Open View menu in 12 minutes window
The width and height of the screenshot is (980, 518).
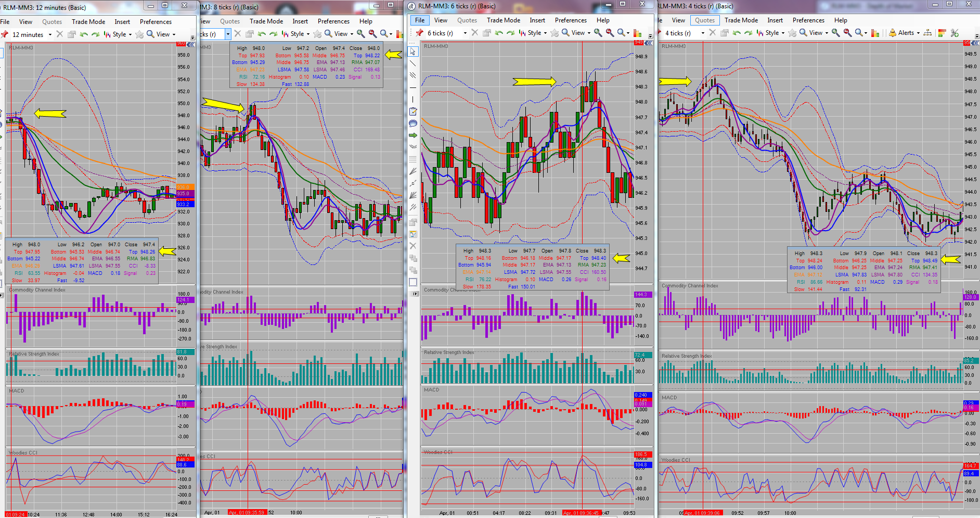click(25, 22)
